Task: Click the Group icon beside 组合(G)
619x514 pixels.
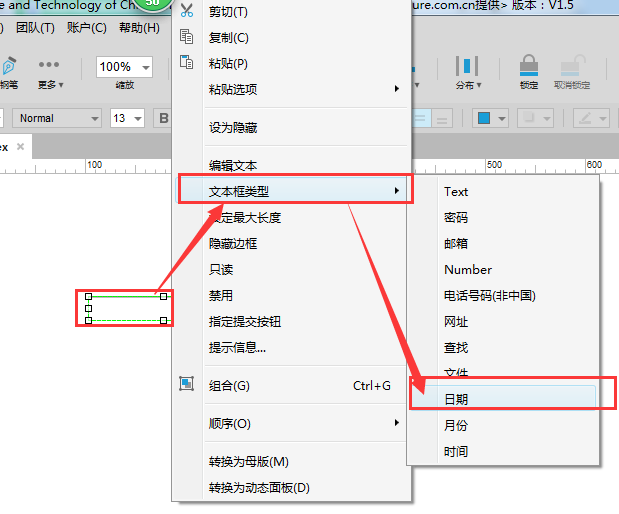Action: 186,383
